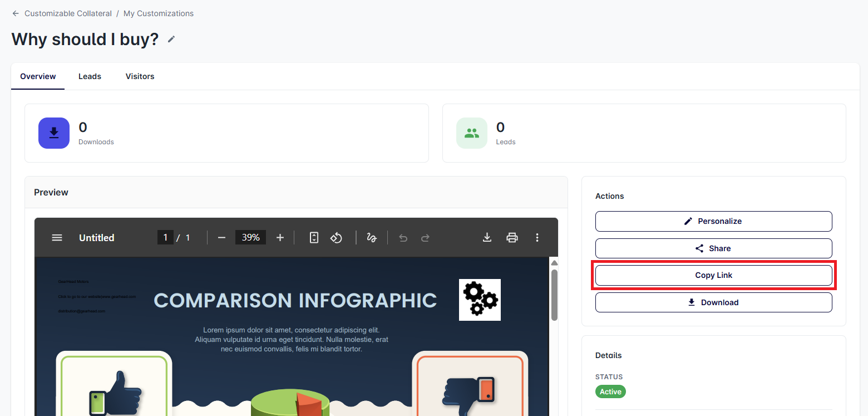Open the PDF viewer more actions menu

pos(537,238)
